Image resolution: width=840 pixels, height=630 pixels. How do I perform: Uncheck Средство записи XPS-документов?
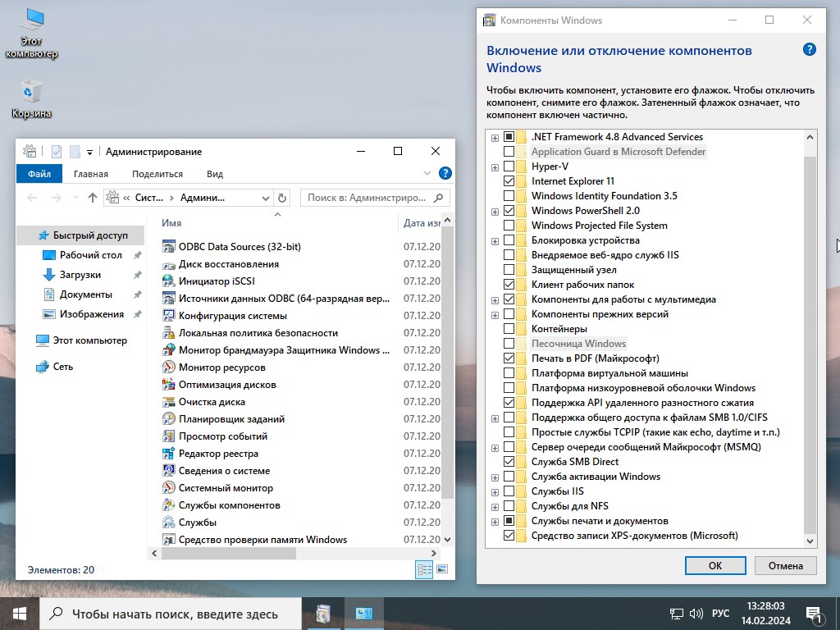509,536
